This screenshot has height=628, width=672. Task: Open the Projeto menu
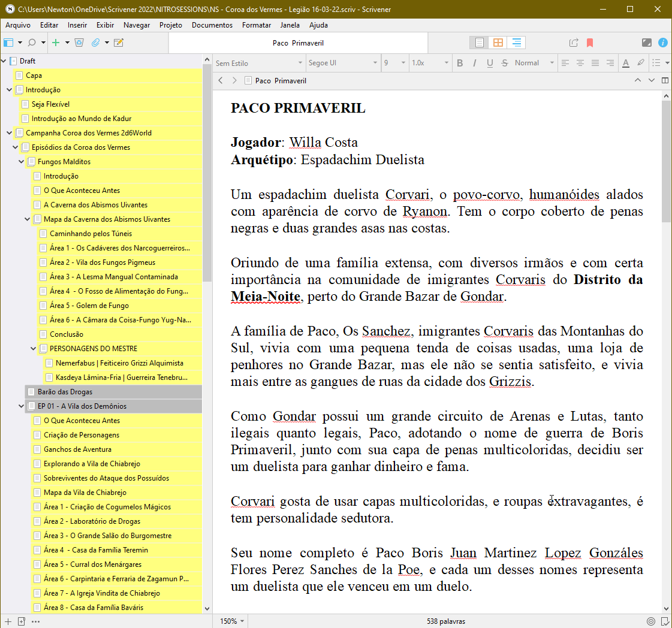point(171,25)
